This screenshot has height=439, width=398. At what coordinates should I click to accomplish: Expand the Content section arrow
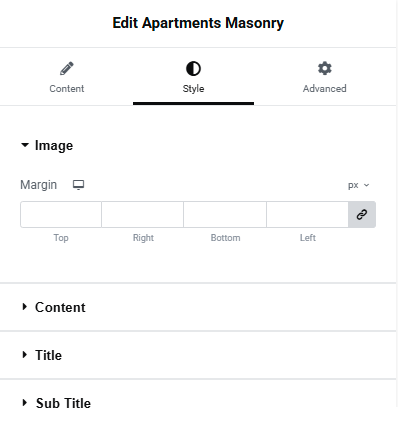pyautogui.click(x=24, y=307)
